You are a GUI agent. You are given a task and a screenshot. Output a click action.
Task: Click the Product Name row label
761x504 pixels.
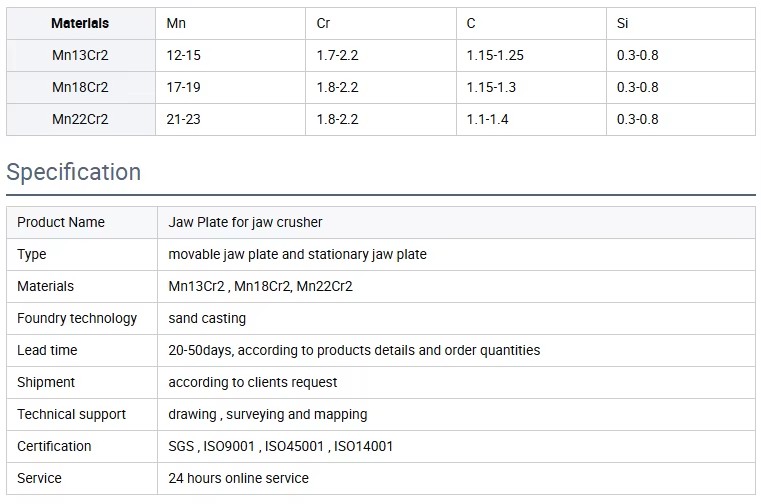[61, 222]
